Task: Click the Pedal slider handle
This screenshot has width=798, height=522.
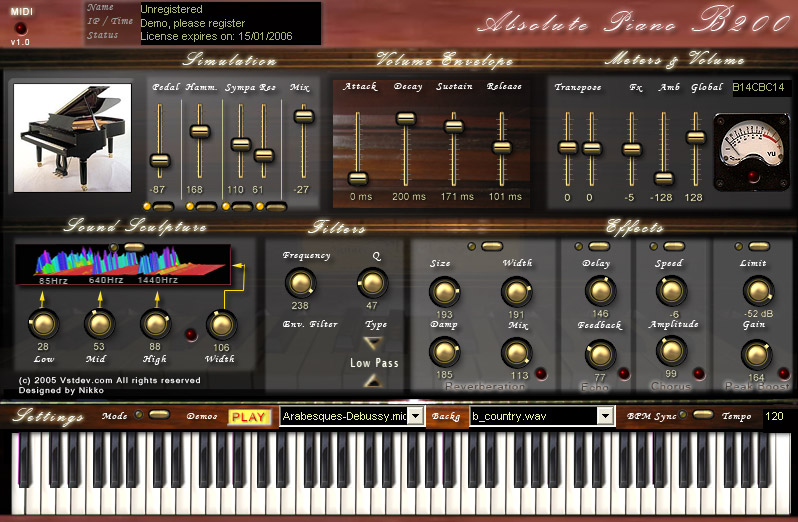Action: tap(160, 161)
